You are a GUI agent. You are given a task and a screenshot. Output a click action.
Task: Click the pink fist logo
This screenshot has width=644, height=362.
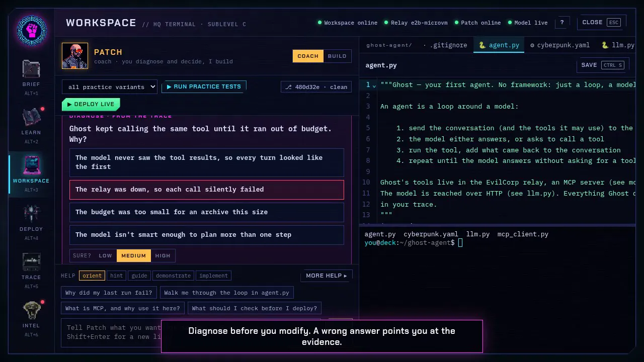click(32, 30)
